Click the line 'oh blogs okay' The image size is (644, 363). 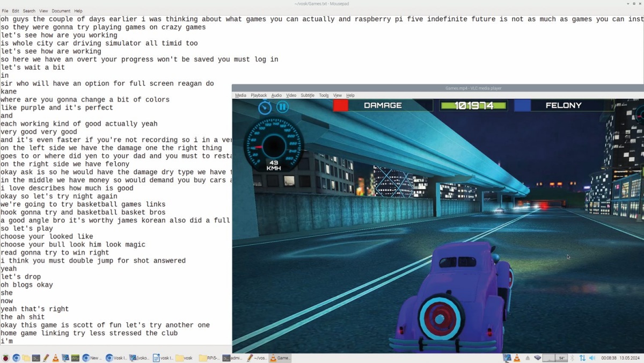[x=27, y=285]
